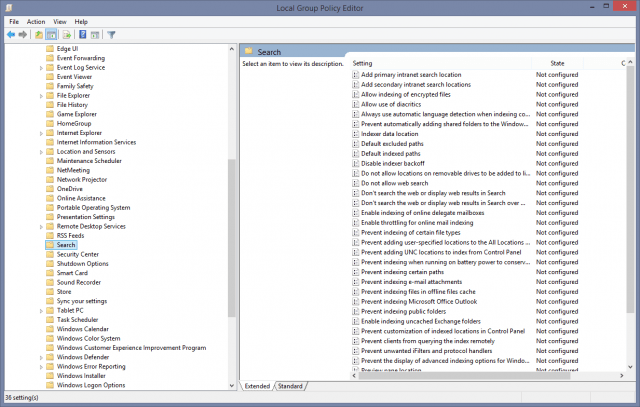Screen dimensions: 640x407
Task: Select 'Prevent unwanted iFilters and protocol handlers'
Action: (x=427, y=351)
